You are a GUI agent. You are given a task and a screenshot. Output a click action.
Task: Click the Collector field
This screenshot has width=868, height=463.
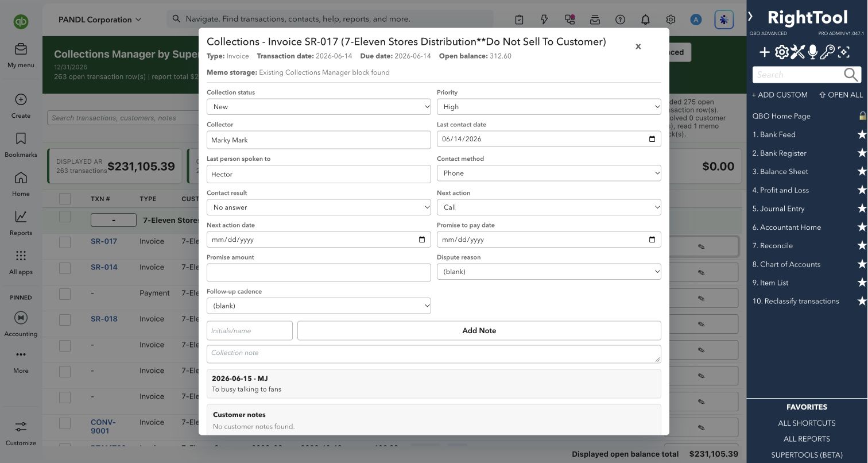(x=319, y=140)
